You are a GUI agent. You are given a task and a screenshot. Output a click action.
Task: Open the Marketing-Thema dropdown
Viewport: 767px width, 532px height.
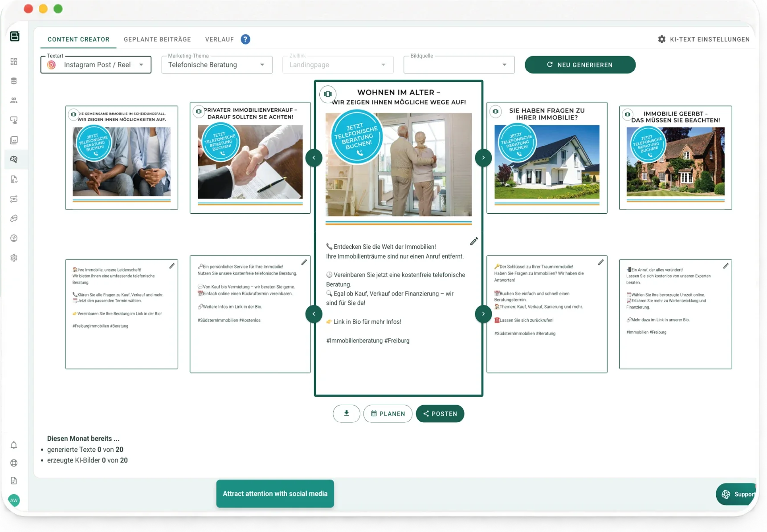coord(217,65)
